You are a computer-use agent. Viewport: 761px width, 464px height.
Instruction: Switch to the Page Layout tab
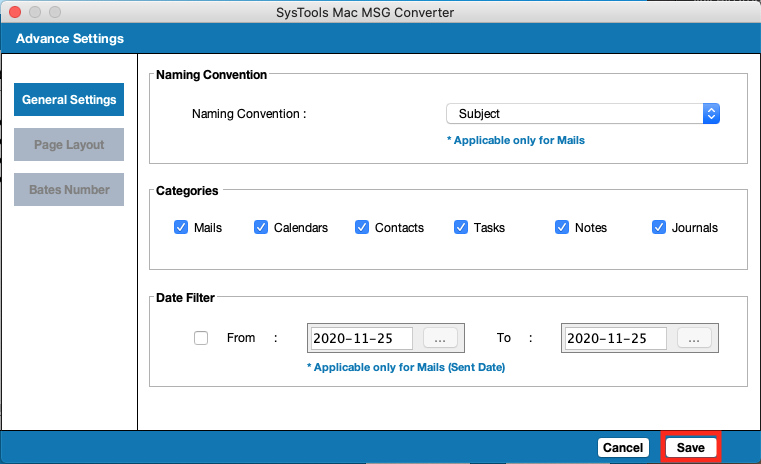[x=69, y=145]
